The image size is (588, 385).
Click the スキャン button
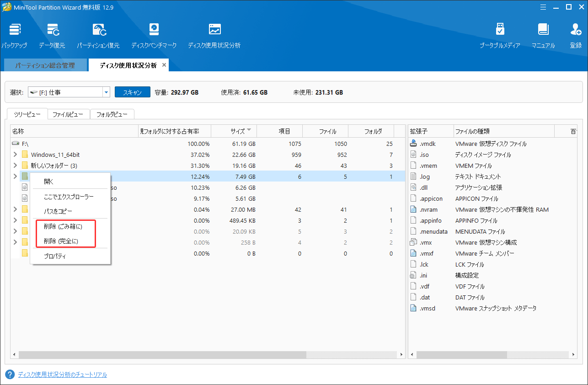tap(132, 92)
